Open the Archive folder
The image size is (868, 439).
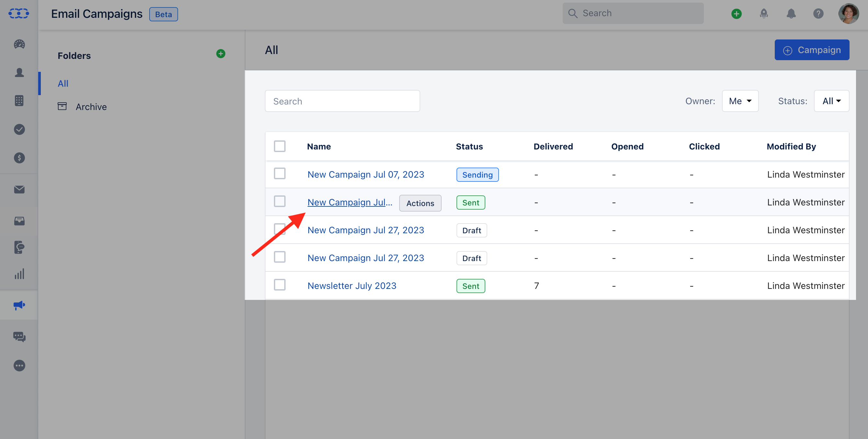[x=91, y=107]
